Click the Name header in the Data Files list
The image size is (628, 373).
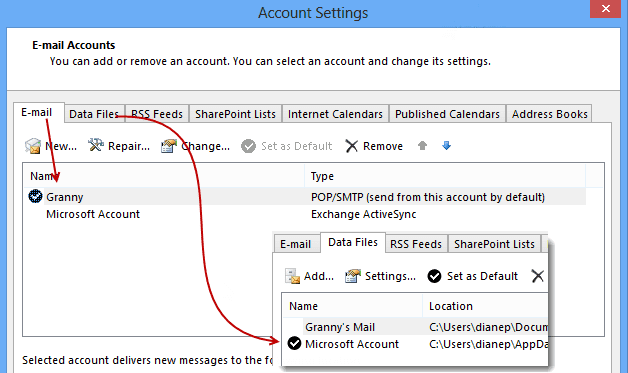pyautogui.click(x=352, y=306)
